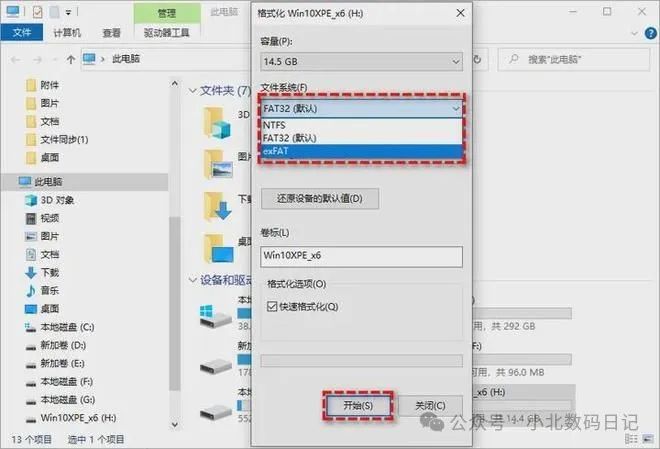Collapse the 文件夹 (7) group

[x=193, y=90]
